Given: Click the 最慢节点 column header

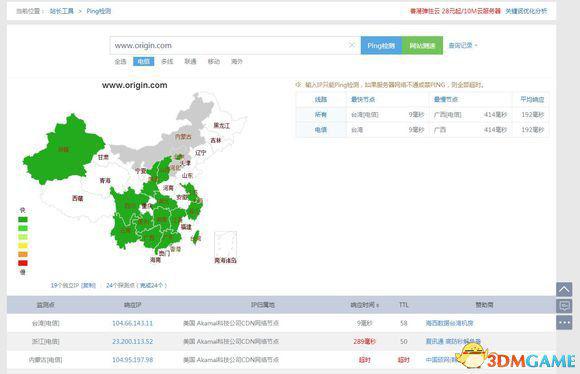Looking at the screenshot, I should 446,100.
